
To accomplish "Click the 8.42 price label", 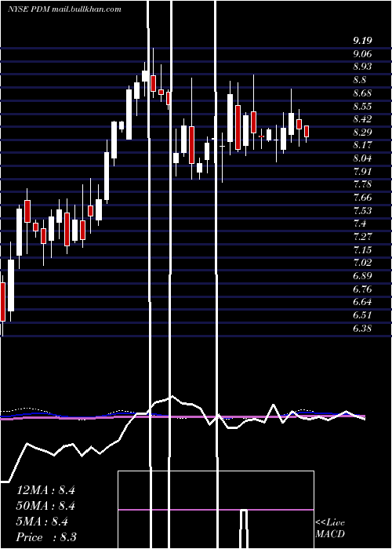I will pyautogui.click(x=362, y=119).
